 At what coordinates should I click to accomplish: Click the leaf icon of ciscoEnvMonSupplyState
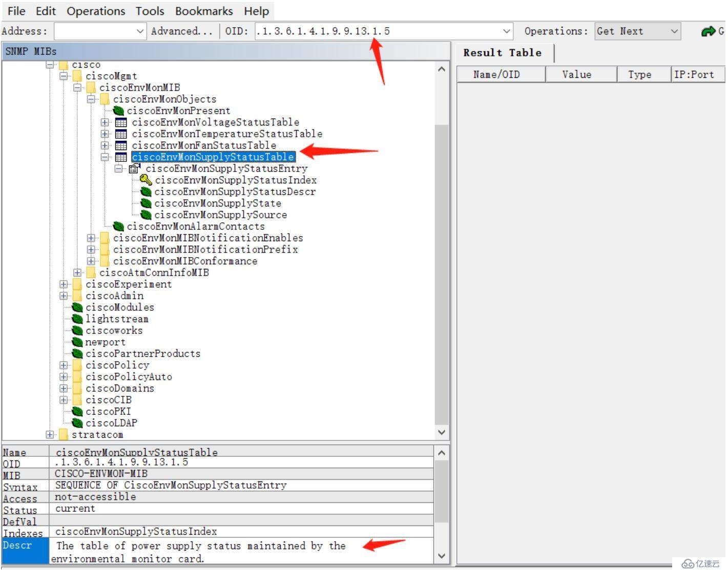point(147,203)
